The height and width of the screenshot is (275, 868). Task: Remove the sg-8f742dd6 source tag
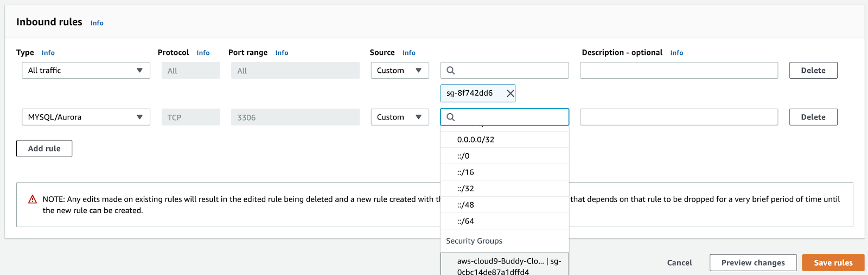(x=510, y=93)
